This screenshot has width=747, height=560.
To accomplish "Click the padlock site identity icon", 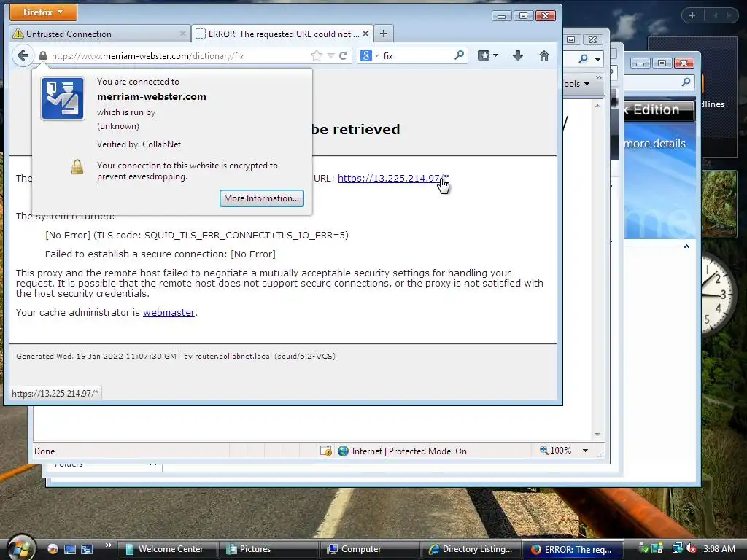I will (x=43, y=55).
